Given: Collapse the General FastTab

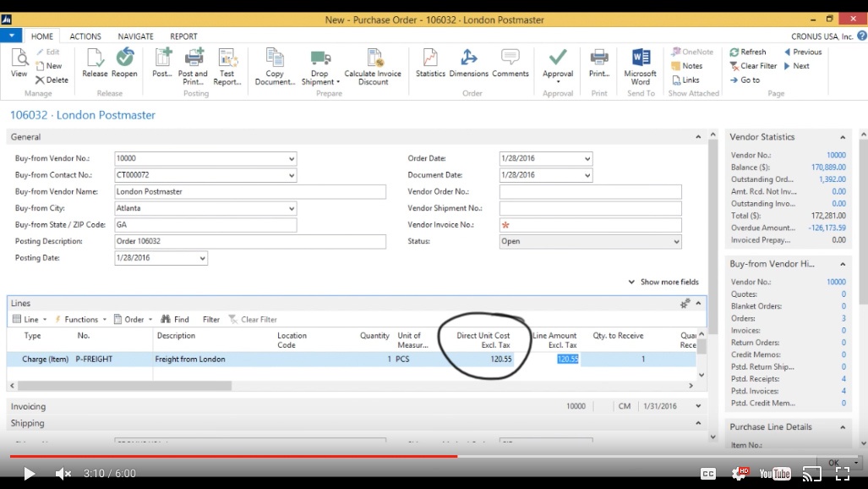Looking at the screenshot, I should coord(698,137).
